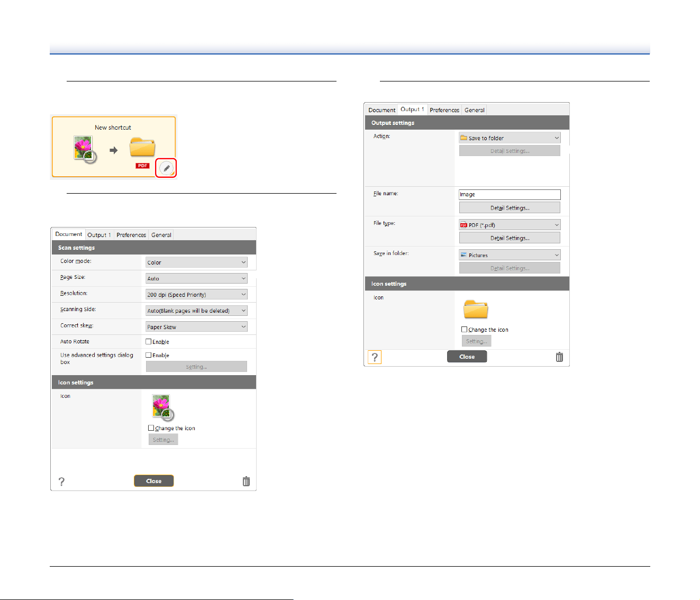Click Setting button under Output Change the icon
Screen dimensions: 700x600
(476, 341)
